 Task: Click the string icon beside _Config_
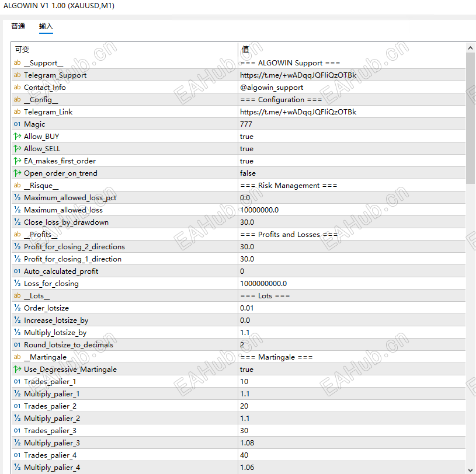click(18, 100)
